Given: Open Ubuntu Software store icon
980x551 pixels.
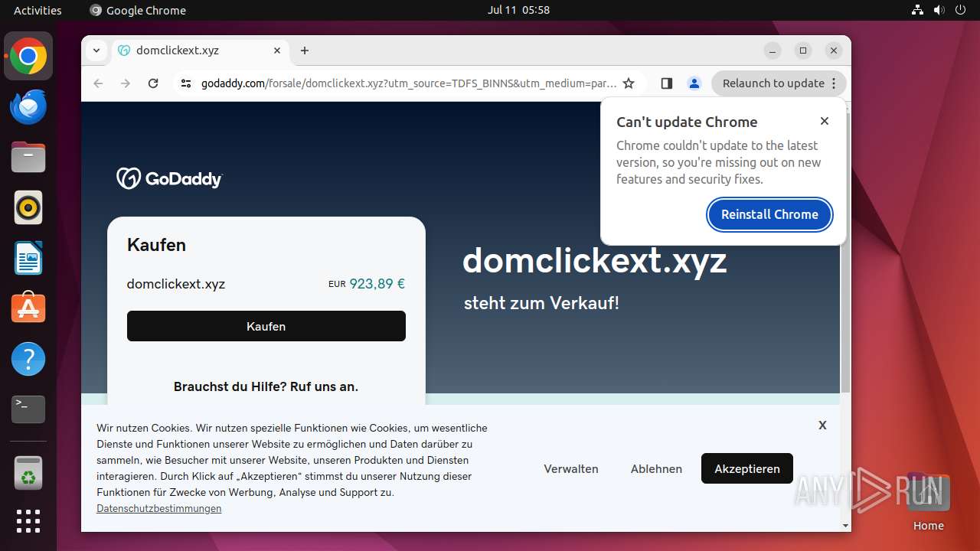Looking at the screenshot, I should [28, 308].
